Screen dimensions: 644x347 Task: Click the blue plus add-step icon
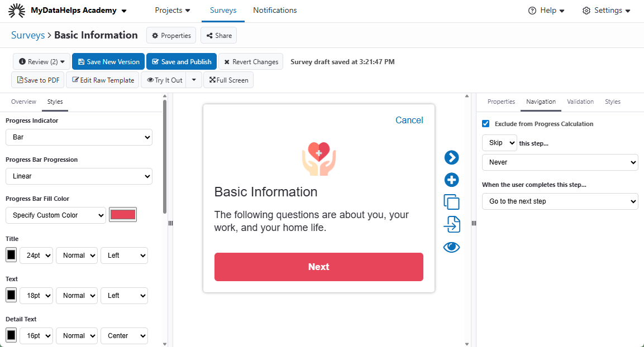click(x=451, y=180)
